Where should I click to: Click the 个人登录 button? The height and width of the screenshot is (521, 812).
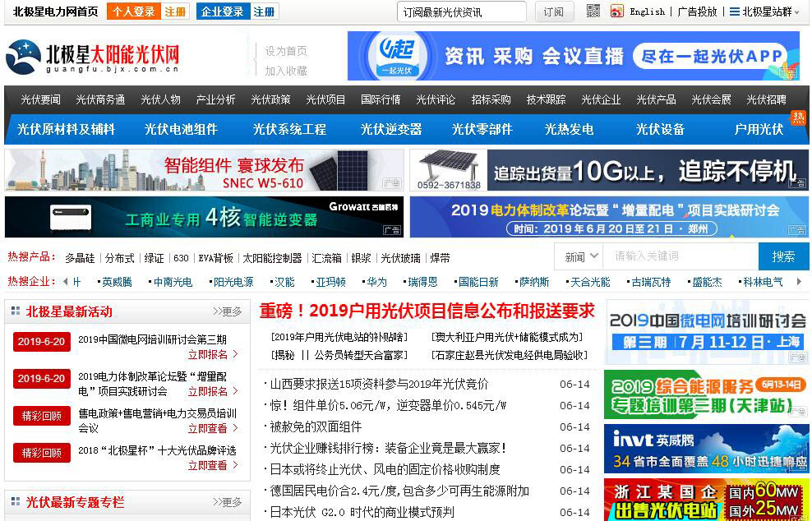tap(132, 12)
